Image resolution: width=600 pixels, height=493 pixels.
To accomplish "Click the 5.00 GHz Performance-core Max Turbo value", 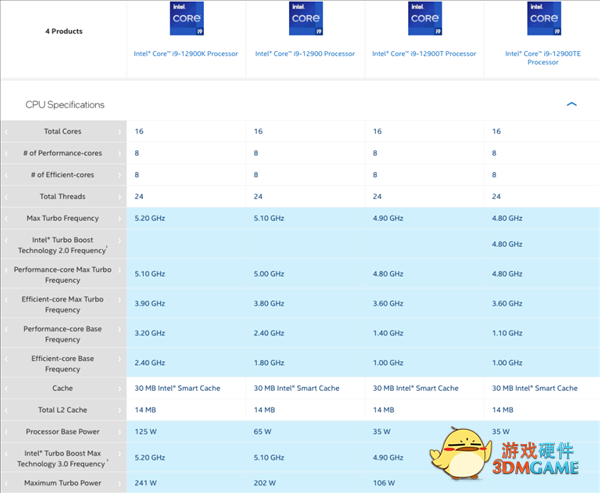I will point(269,274).
